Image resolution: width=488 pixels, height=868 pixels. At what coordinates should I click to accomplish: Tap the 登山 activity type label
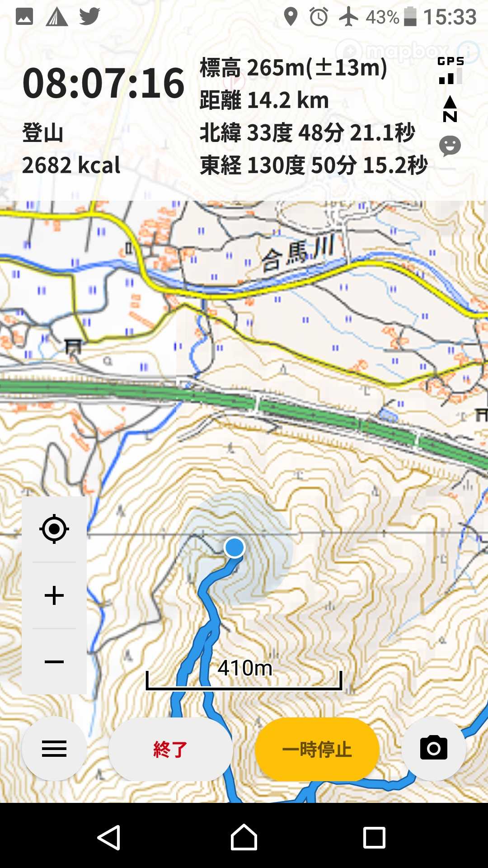[x=43, y=133]
